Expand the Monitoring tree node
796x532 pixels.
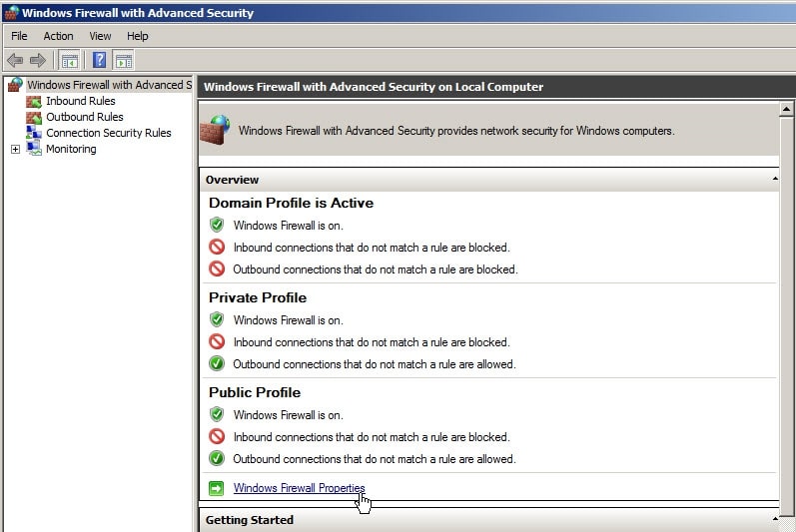15,150
